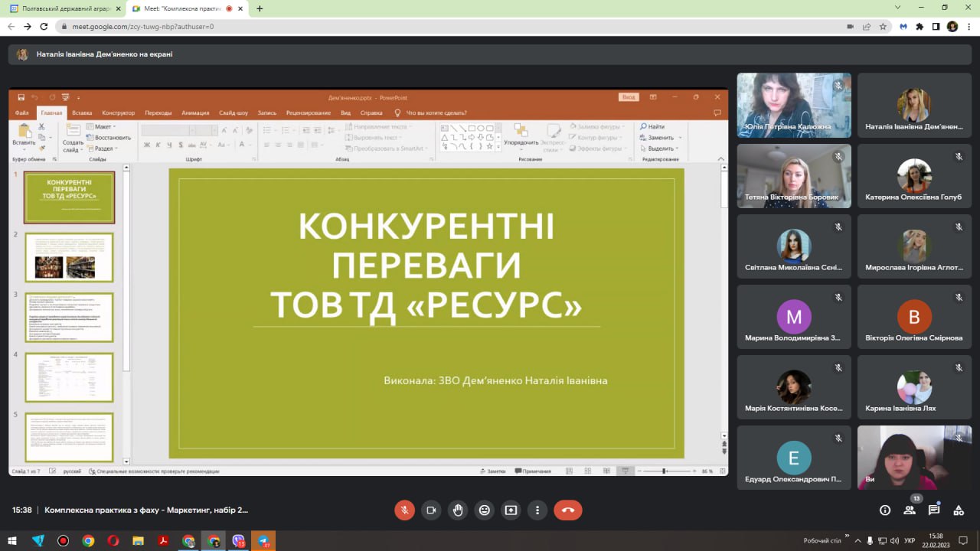Click the 86 % zoom level value
Viewport: 980px width, 551px height.
pos(707,471)
